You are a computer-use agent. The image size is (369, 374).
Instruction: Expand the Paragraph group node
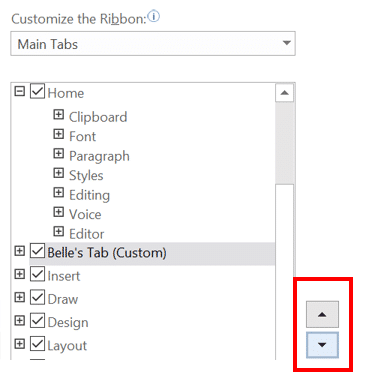tap(58, 154)
